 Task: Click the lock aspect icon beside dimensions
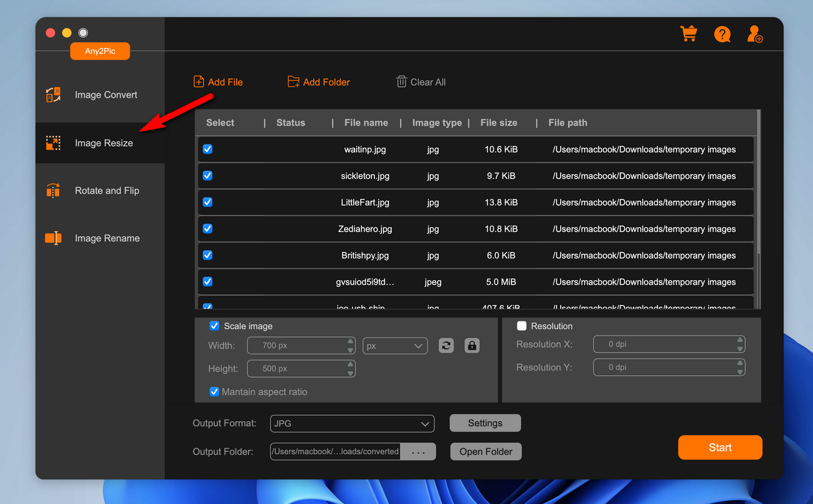471,345
